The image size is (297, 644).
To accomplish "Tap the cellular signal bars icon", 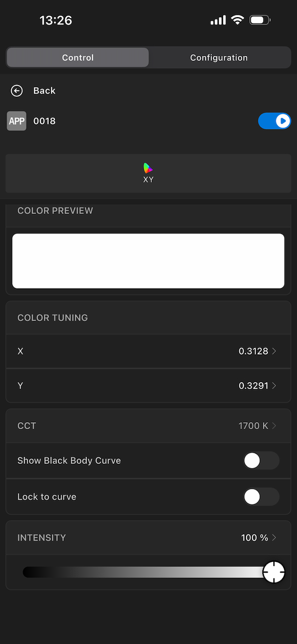I will point(218,20).
